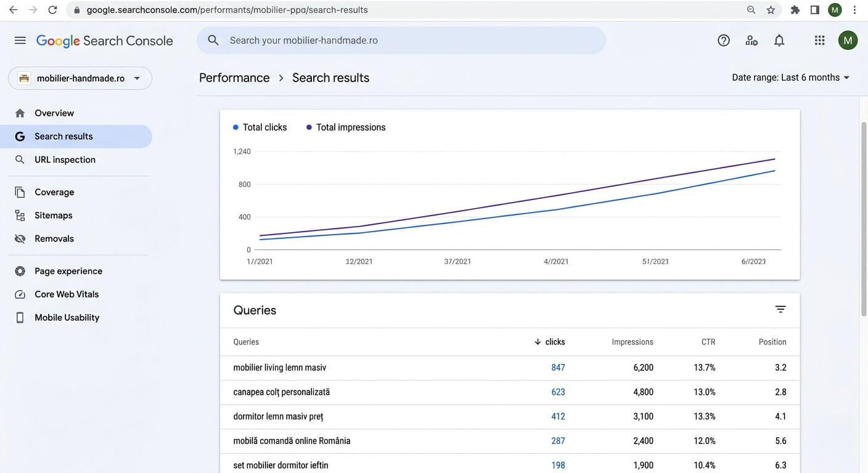The width and height of the screenshot is (868, 473).
Task: Open Core Web Vitals report
Action: pos(76,294)
